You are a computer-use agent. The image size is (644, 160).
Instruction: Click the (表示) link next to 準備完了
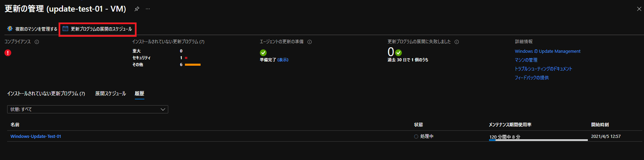pyautogui.click(x=283, y=60)
